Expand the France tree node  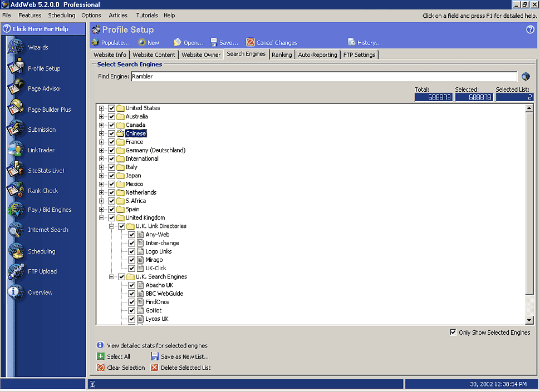pyautogui.click(x=101, y=142)
